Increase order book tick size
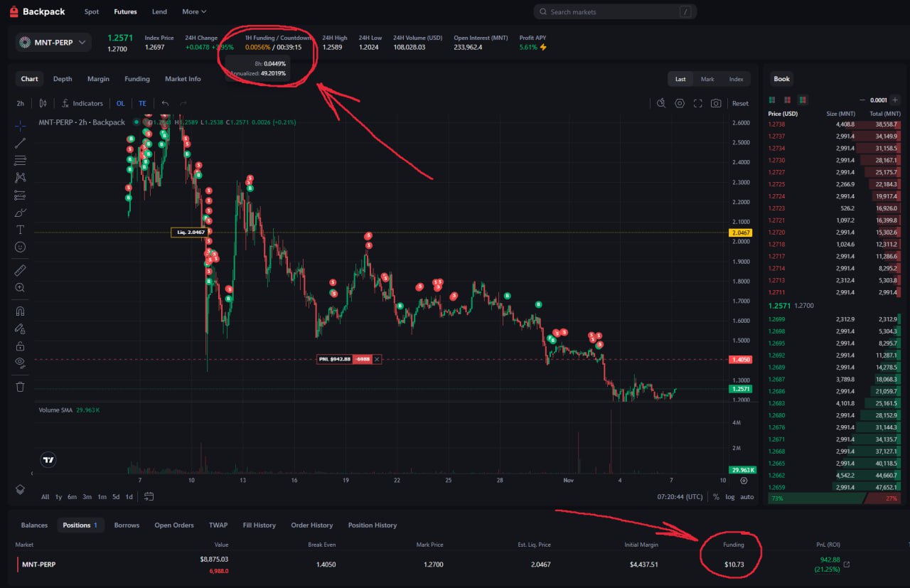This screenshot has width=910, height=588. coord(895,100)
